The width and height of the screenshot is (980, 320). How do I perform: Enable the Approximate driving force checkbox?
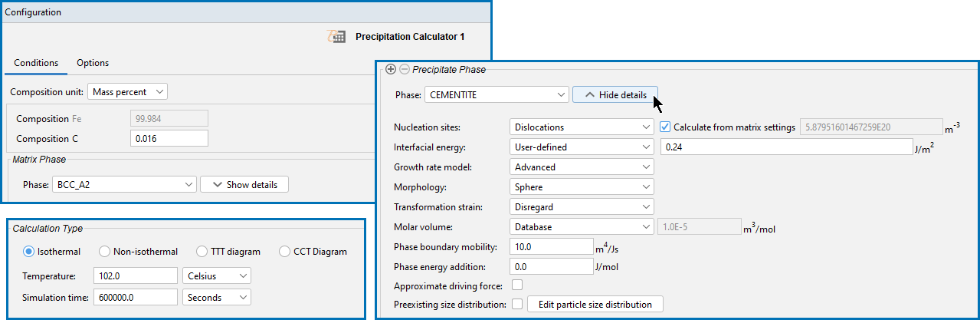[517, 285]
